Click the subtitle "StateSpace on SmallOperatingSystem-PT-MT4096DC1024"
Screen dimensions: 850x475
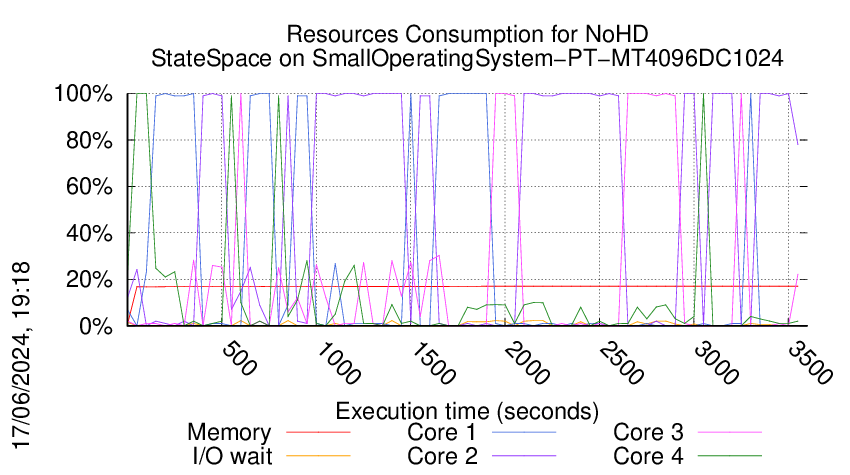pos(467,58)
